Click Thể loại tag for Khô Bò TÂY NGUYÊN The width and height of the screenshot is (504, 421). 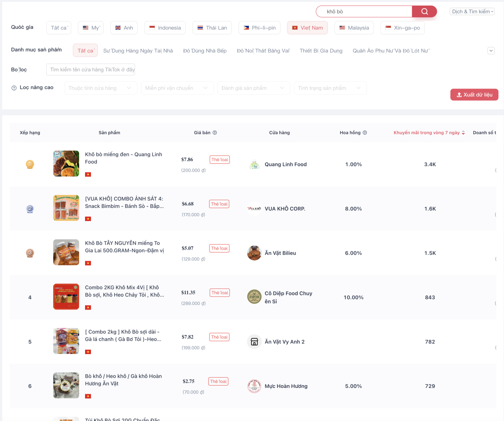[x=219, y=249]
